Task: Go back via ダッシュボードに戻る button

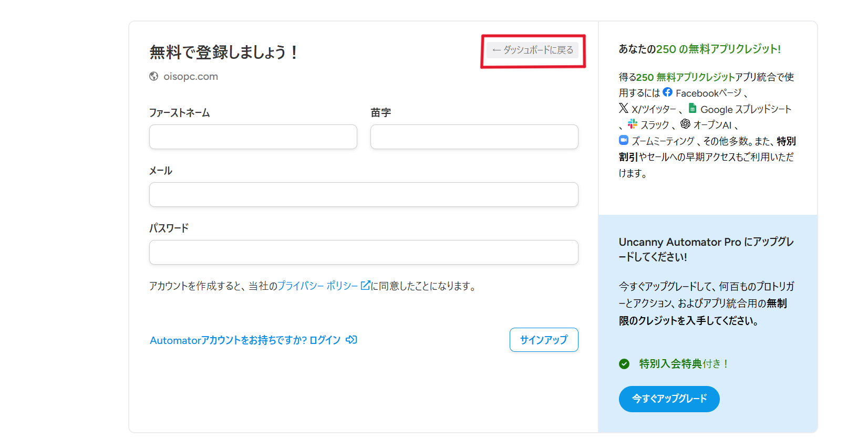Action: (x=533, y=50)
